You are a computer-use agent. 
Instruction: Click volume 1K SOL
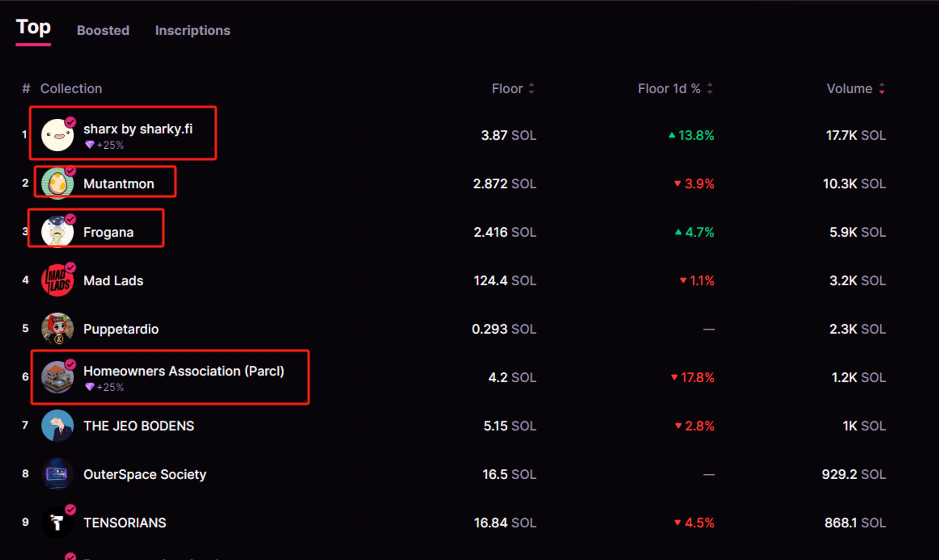coord(864,426)
